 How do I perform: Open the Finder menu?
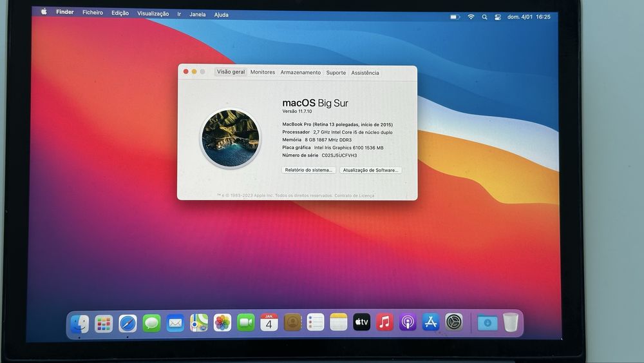pyautogui.click(x=65, y=12)
